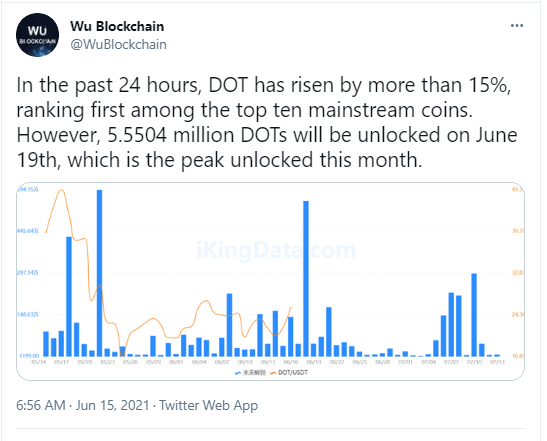Select the tall unlock bar near 06/19
Image resolution: width=547 pixels, height=441 pixels.
(306, 278)
